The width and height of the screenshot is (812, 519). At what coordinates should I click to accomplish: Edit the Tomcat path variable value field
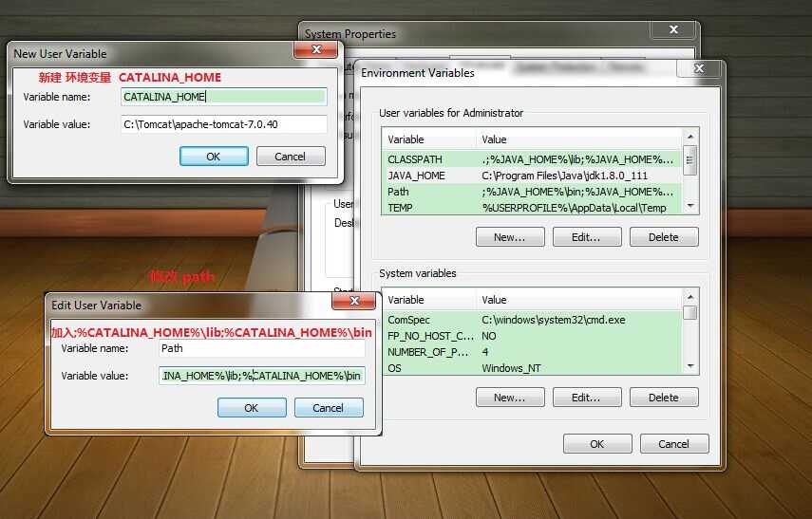click(x=224, y=124)
